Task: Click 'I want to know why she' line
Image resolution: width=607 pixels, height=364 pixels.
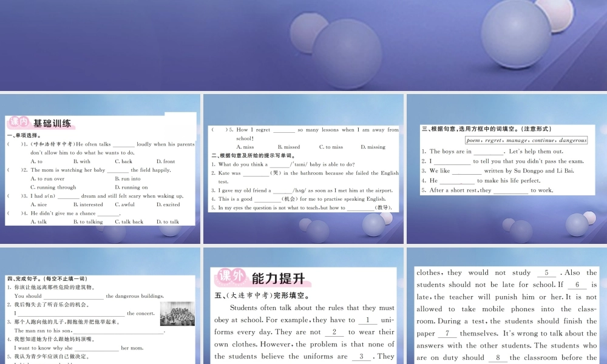Action: [x=78, y=348]
